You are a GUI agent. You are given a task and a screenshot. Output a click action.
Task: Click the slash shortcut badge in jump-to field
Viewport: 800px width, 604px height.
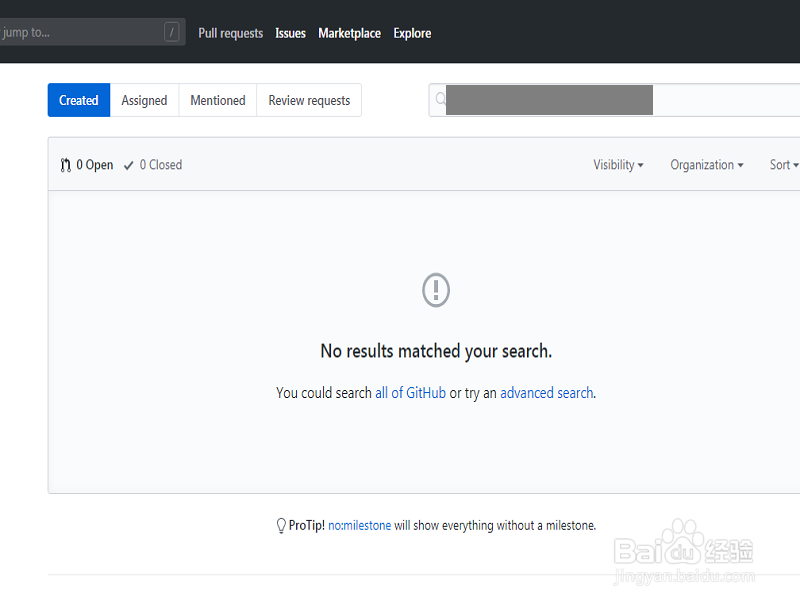click(x=171, y=31)
